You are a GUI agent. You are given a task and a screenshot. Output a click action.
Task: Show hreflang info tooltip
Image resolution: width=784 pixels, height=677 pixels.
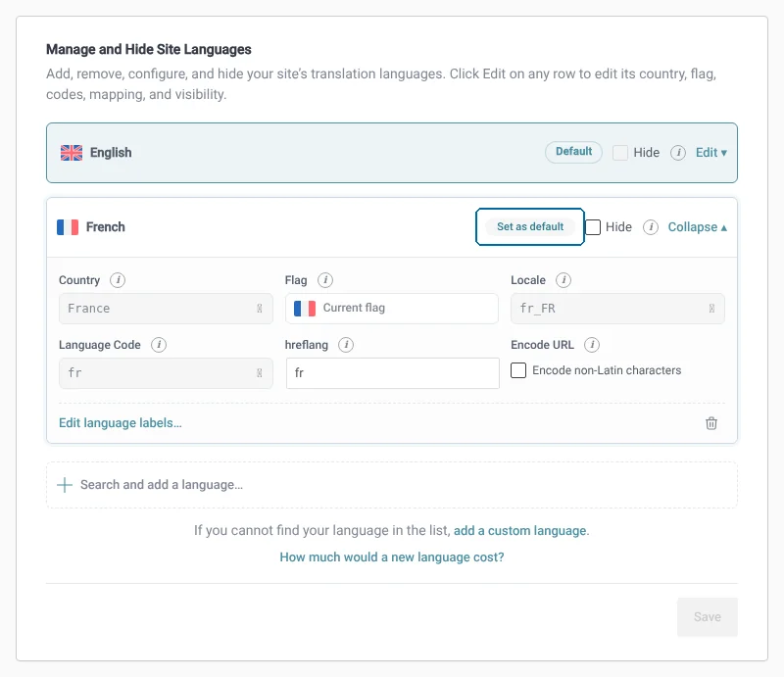point(346,345)
